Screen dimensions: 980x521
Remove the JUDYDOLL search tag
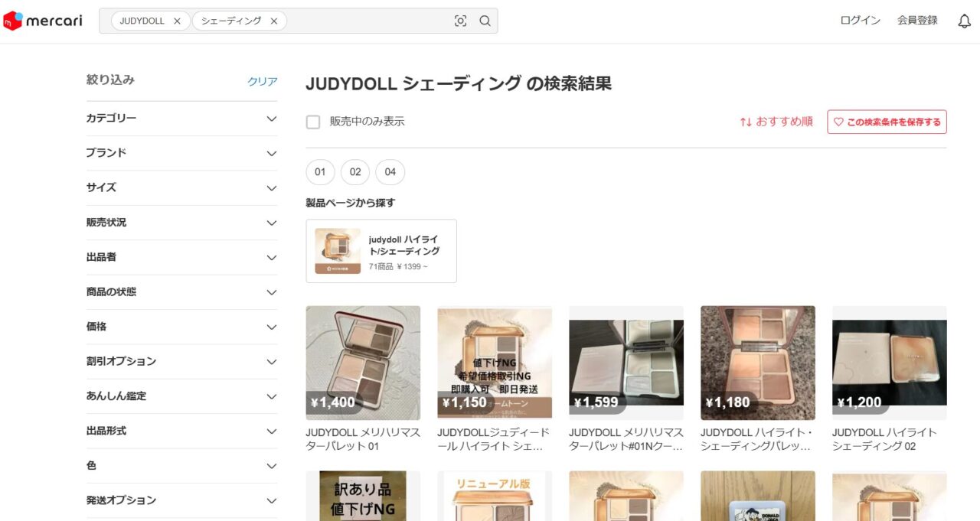pyautogui.click(x=177, y=21)
